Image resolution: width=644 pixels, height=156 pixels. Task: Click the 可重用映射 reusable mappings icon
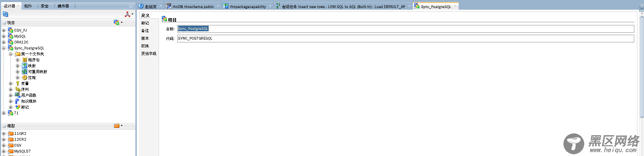[25, 72]
